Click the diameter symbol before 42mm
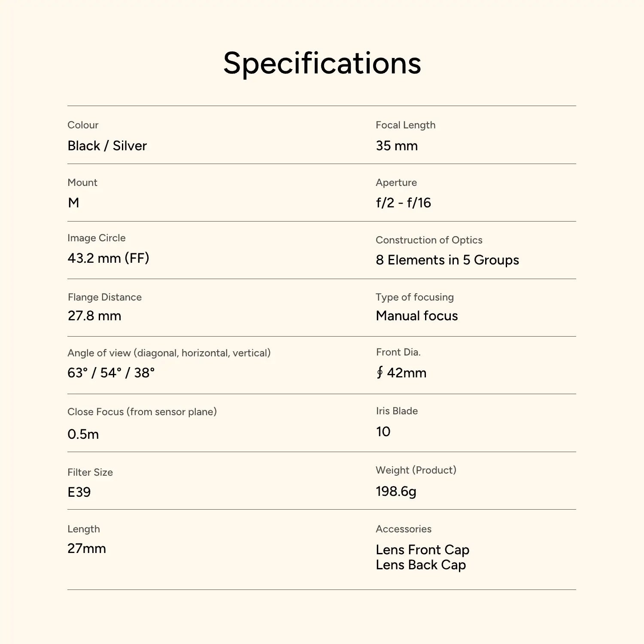This screenshot has height=644, width=644. (380, 372)
